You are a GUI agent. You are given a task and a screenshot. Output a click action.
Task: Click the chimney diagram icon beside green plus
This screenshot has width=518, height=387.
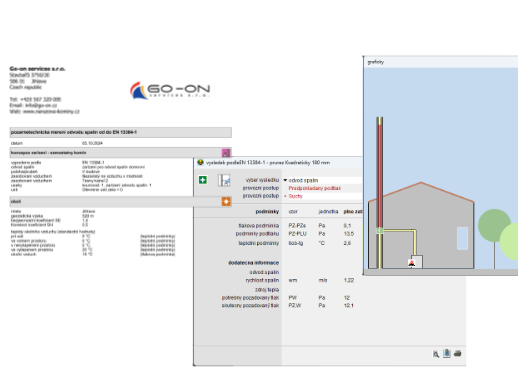click(224, 180)
